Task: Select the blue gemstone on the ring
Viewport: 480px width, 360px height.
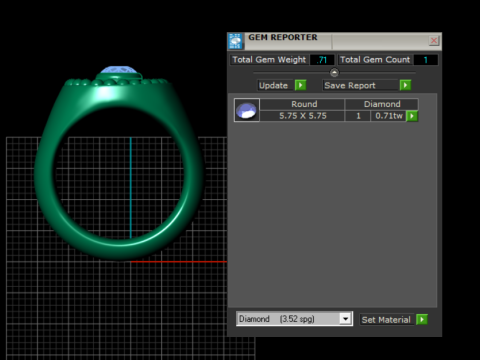Action: tap(119, 70)
